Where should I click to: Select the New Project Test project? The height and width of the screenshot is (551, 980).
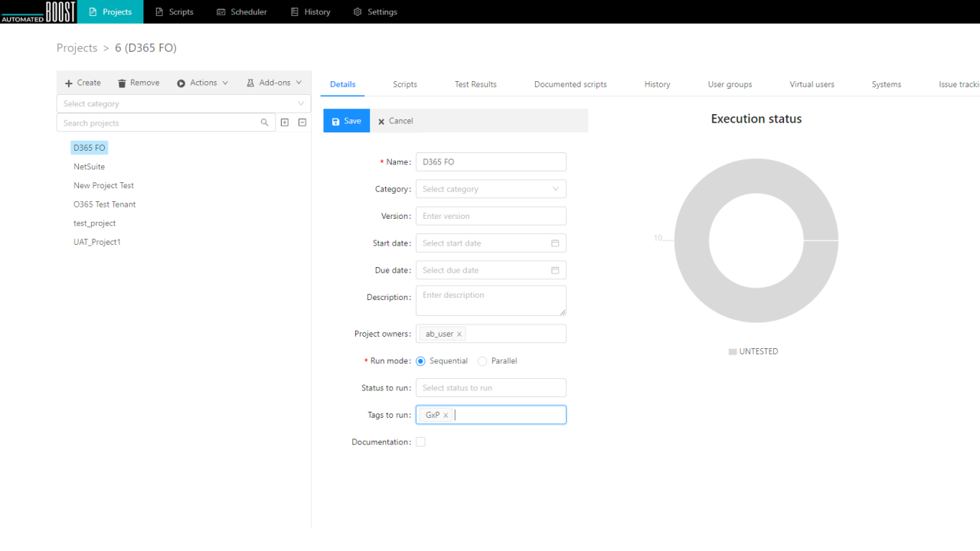pyautogui.click(x=103, y=185)
